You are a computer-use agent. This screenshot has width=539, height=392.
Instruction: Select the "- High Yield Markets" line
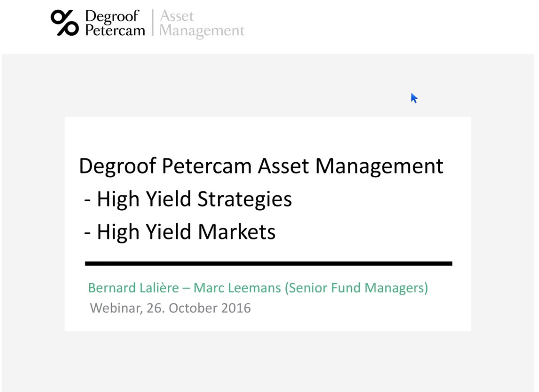(x=180, y=232)
